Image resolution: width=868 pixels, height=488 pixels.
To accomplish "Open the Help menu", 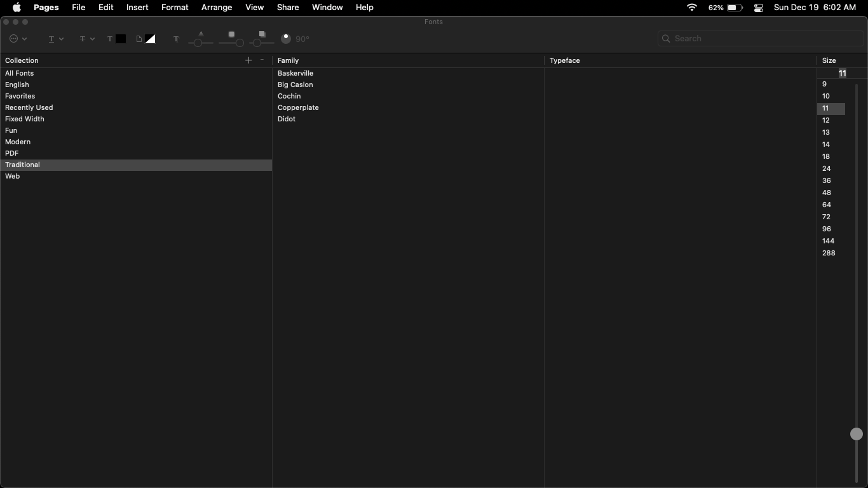I will pos(364,8).
